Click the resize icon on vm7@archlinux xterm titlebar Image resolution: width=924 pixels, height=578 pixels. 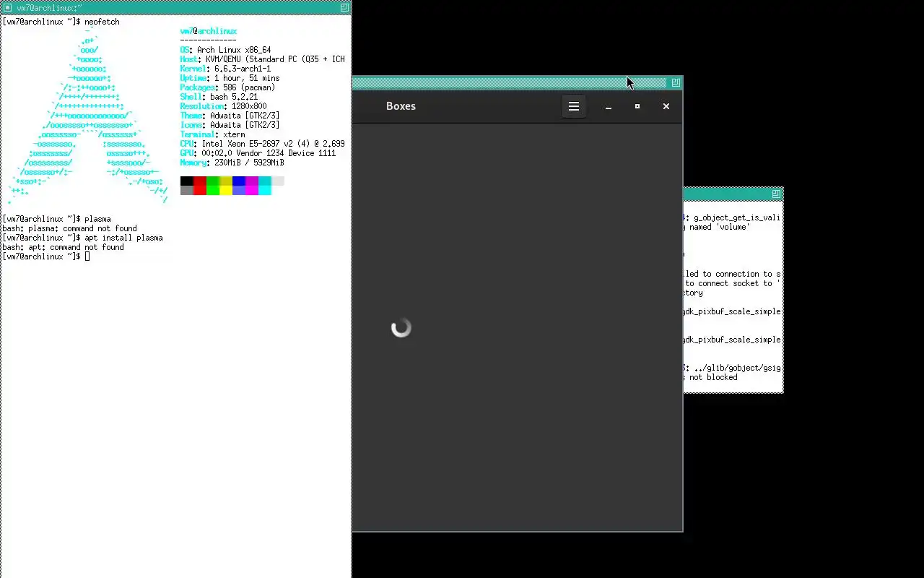pyautogui.click(x=344, y=7)
